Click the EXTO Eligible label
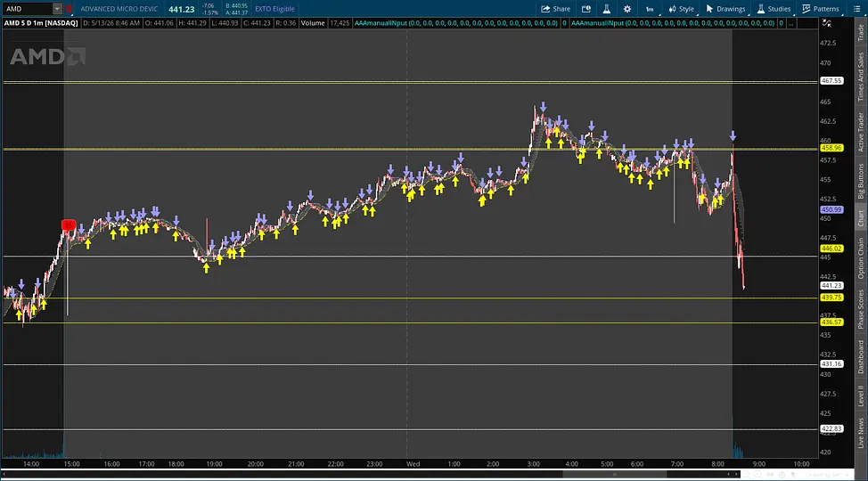This screenshot has width=868, height=481. click(274, 9)
